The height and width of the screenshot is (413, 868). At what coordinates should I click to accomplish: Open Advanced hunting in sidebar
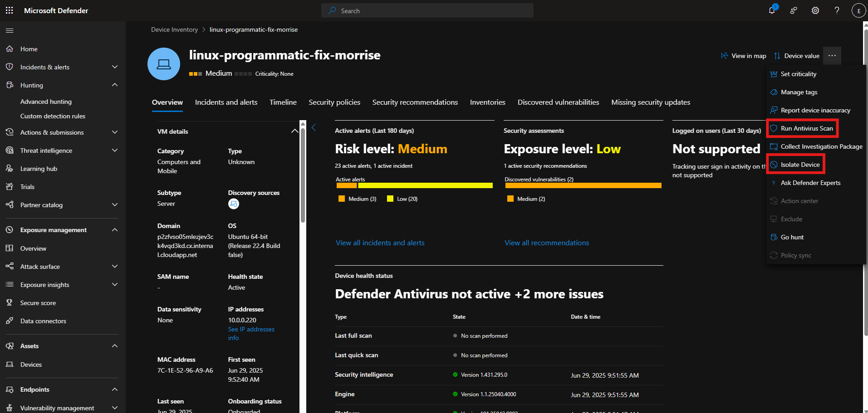[46, 102]
